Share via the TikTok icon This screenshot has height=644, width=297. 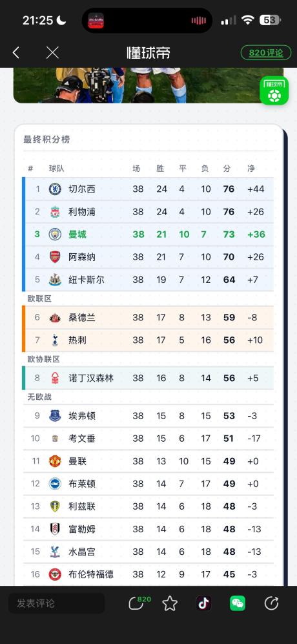(203, 603)
